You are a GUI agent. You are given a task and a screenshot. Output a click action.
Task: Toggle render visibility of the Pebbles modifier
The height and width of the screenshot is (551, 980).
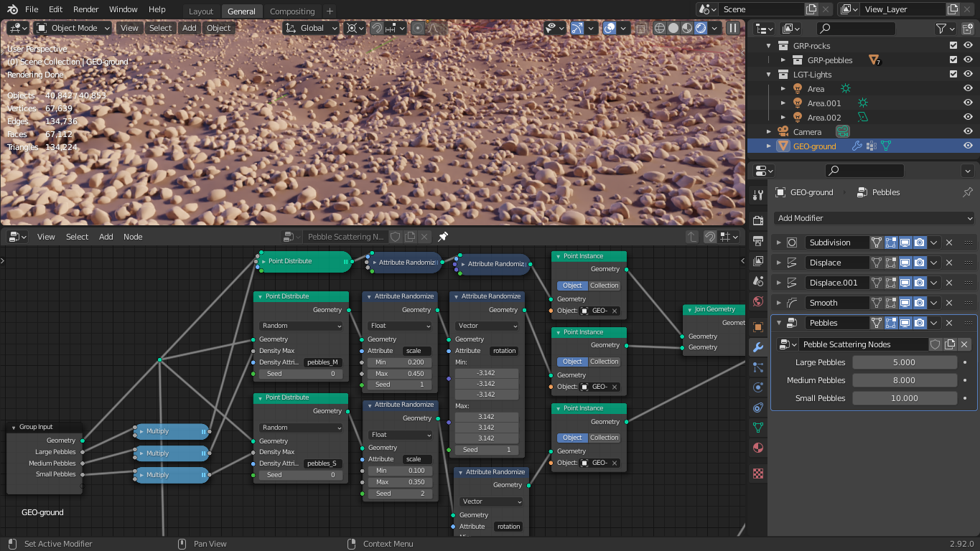click(920, 322)
